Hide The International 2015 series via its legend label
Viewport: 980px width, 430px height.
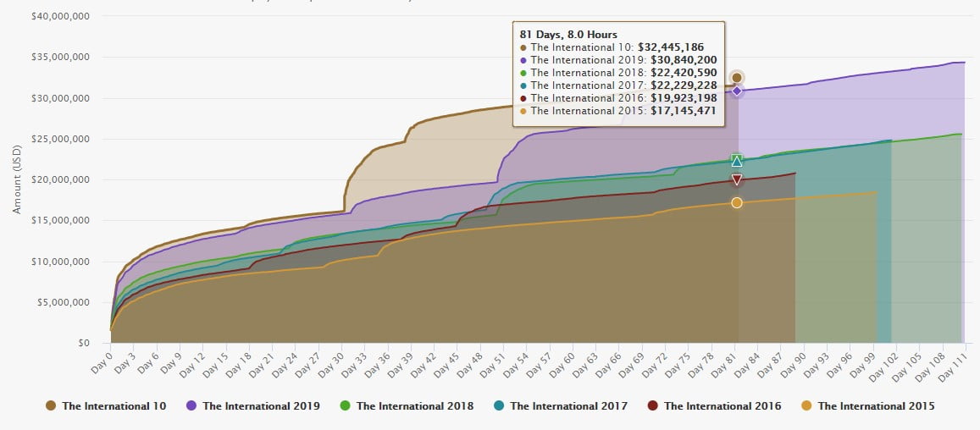pos(876,406)
